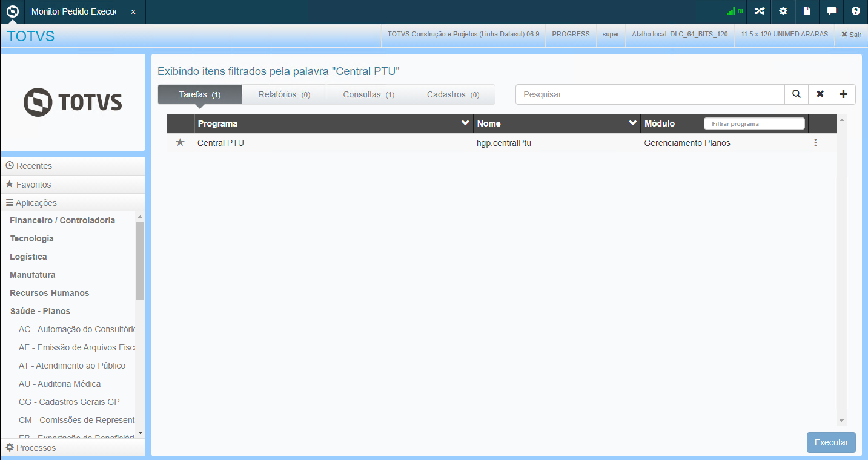Select CG - Cadastros Gerais GP module

click(x=69, y=402)
